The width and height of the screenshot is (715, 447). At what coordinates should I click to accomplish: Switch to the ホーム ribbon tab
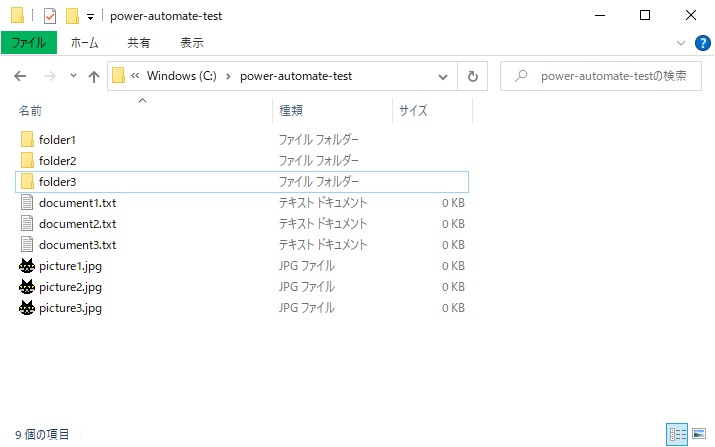[84, 43]
